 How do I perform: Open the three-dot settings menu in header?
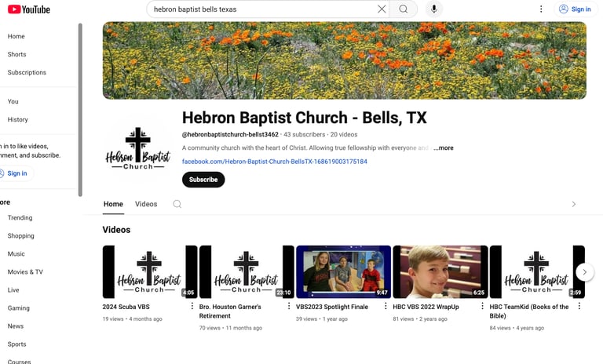541,9
